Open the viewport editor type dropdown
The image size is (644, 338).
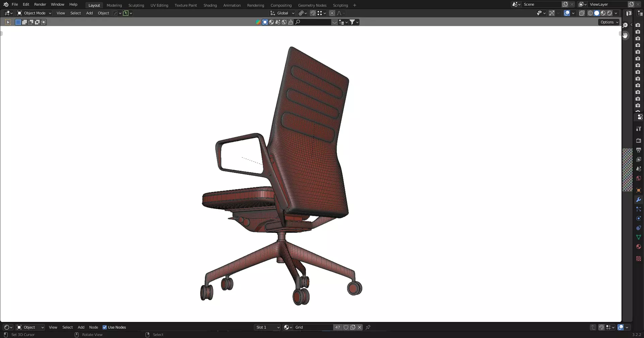(8, 13)
